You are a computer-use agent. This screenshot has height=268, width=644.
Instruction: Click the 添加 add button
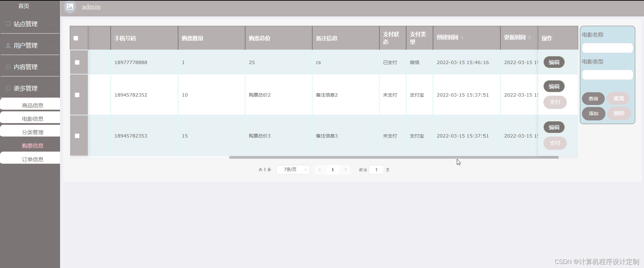(x=593, y=113)
